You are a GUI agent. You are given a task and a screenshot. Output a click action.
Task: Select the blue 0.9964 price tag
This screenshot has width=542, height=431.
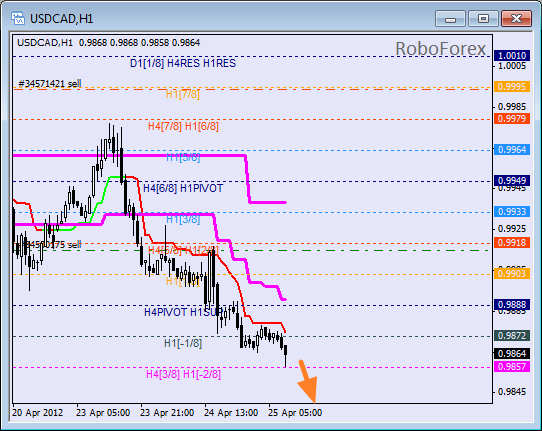[512, 150]
